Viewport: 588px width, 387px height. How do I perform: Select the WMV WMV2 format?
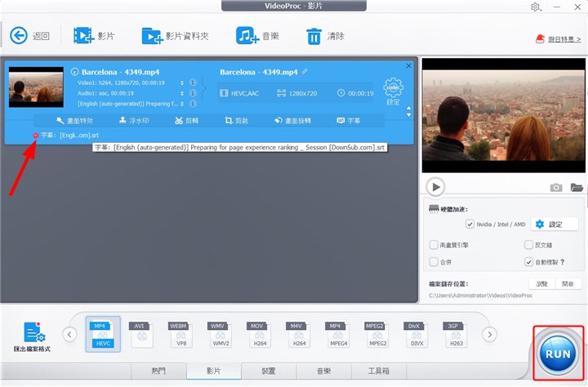(220, 334)
